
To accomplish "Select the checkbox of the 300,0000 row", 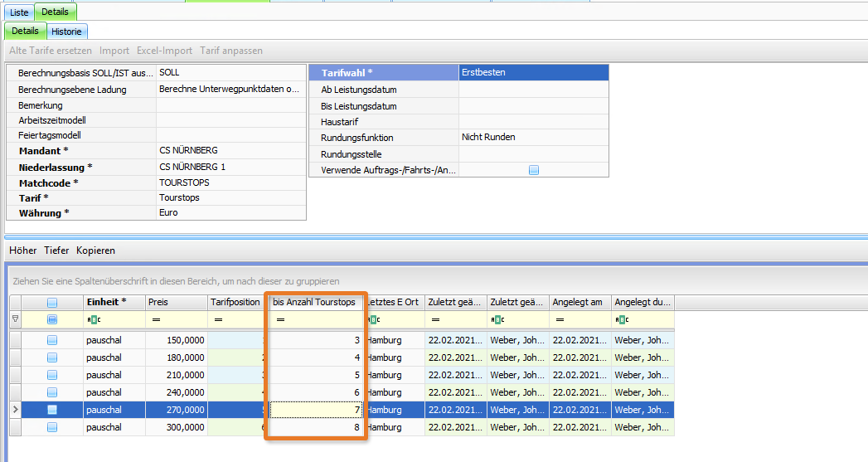I will pyautogui.click(x=52, y=427).
